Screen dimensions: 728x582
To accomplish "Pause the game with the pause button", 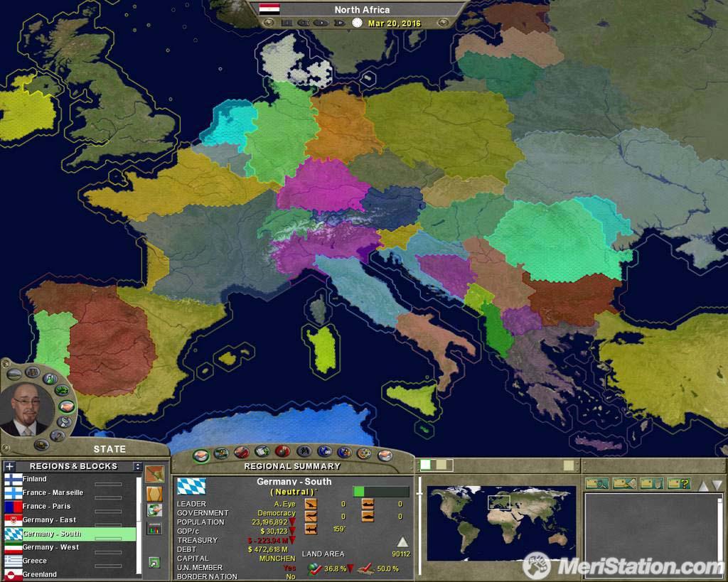I will [287, 23].
